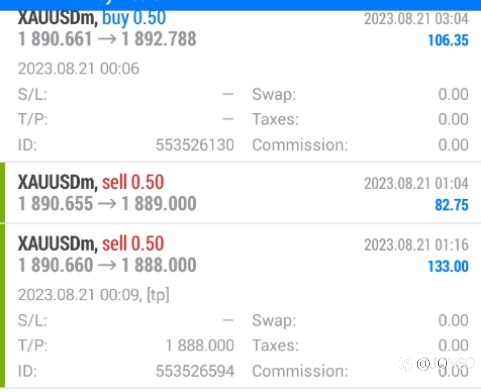Viewport: 481px width, 392px height.
Task: Tap the 82.75 profit value
Action: pos(452,205)
